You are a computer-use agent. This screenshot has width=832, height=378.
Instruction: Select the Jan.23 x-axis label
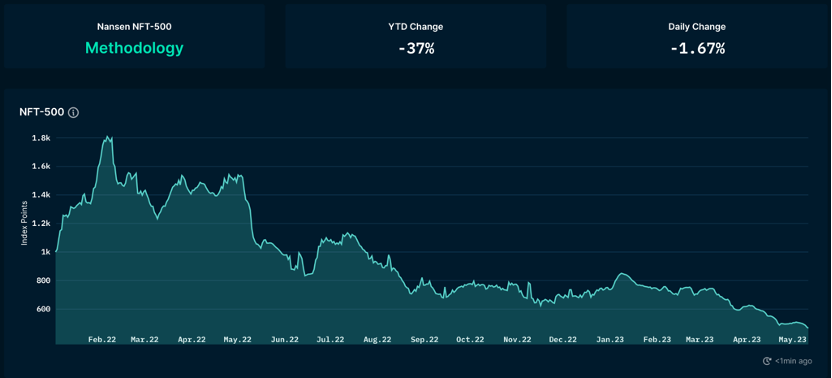610,339
